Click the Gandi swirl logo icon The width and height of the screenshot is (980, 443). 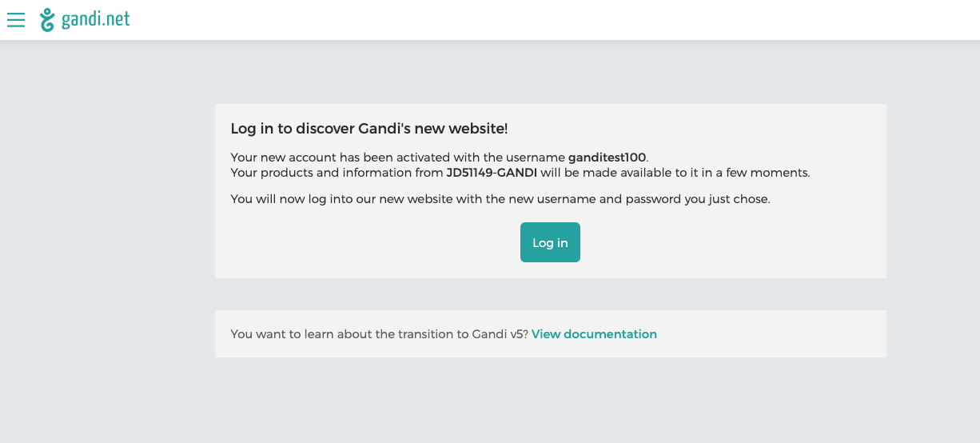48,19
